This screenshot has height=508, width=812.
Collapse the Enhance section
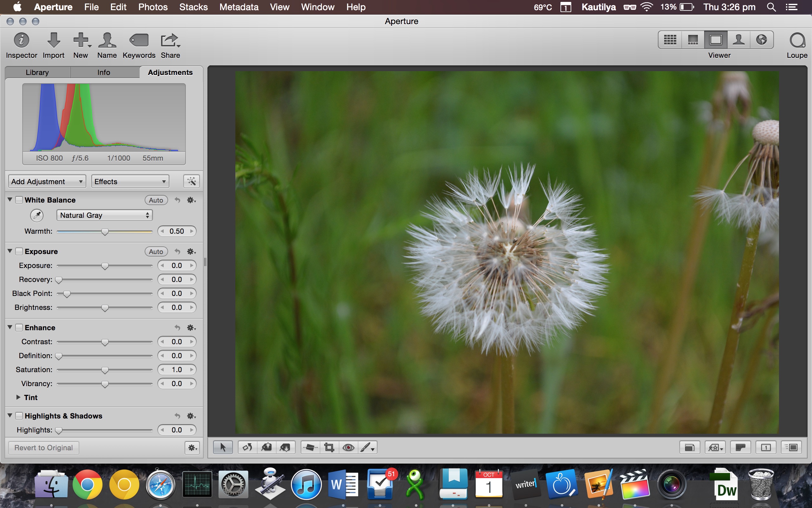point(10,327)
